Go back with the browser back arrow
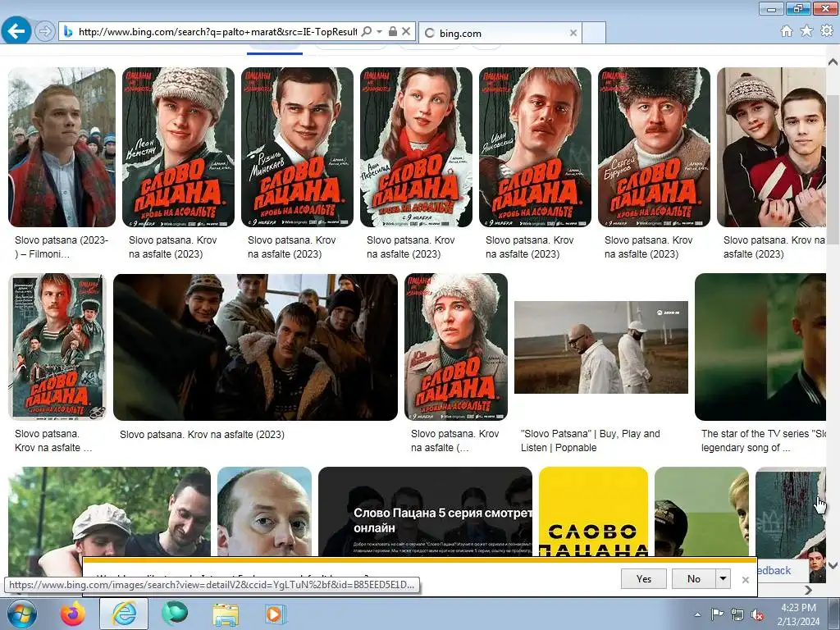The image size is (840, 630). click(x=16, y=31)
